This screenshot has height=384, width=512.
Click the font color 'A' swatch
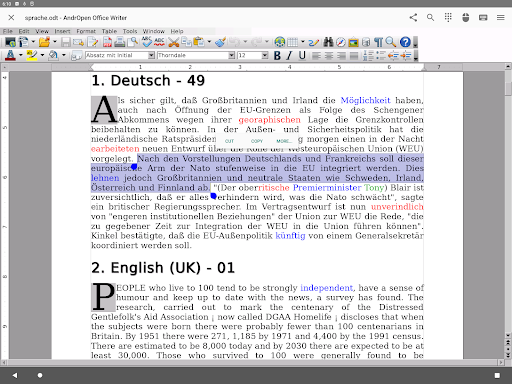[10, 55]
